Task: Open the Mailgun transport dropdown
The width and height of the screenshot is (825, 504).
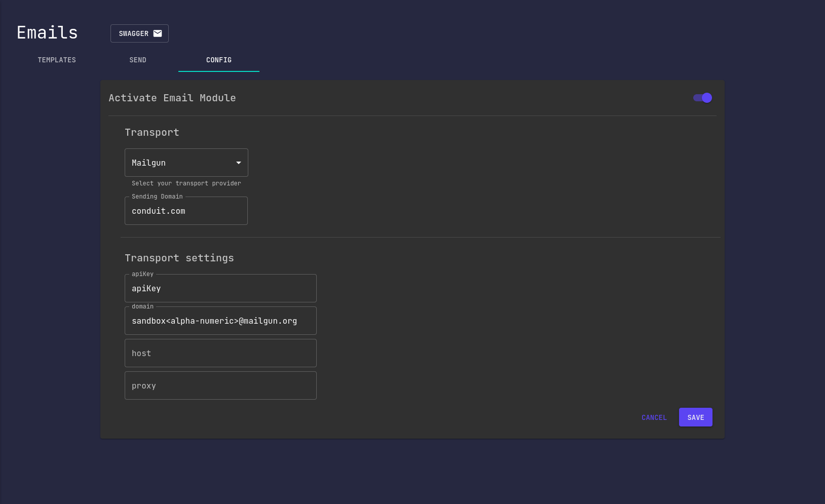Action: coord(186,163)
